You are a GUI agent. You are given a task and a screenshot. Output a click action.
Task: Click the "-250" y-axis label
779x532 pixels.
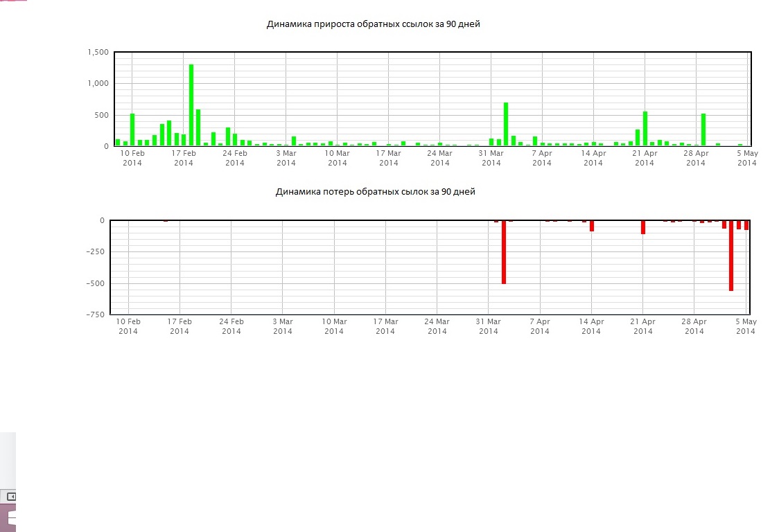[96, 251]
